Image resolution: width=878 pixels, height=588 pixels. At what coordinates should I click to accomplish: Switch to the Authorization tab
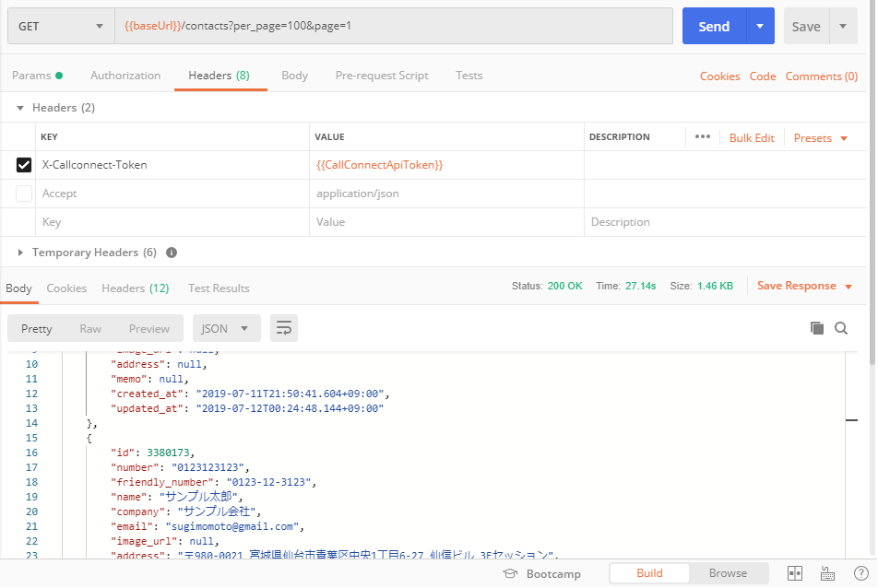(x=125, y=76)
